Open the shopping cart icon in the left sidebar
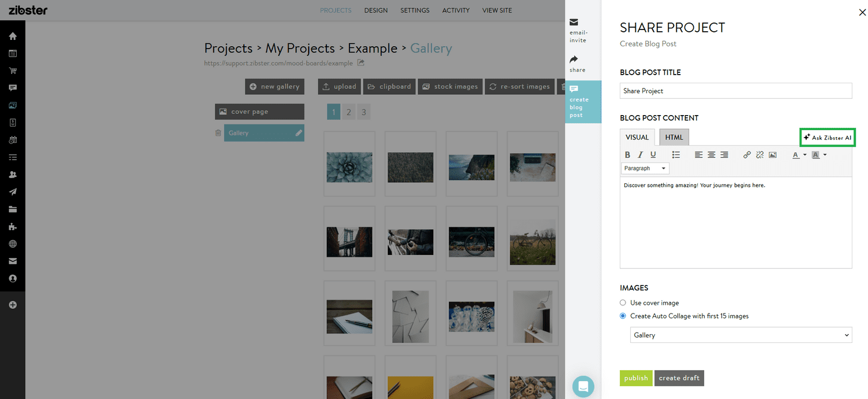868x399 pixels. point(13,71)
